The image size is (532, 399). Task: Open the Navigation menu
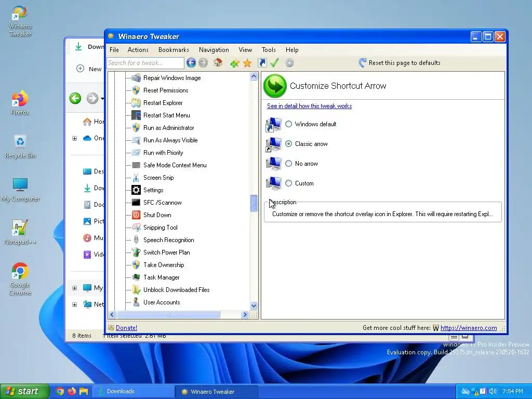(214, 50)
